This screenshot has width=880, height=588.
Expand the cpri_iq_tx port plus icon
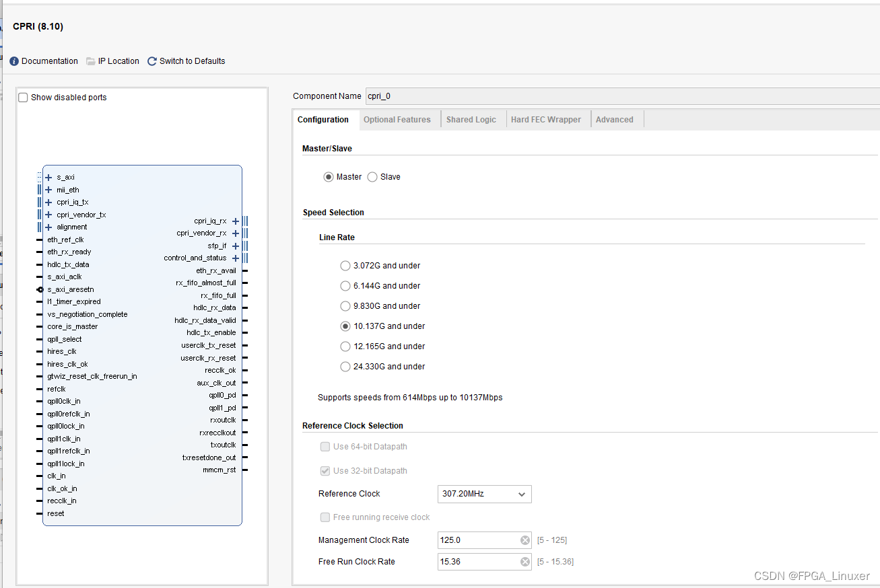click(48, 203)
